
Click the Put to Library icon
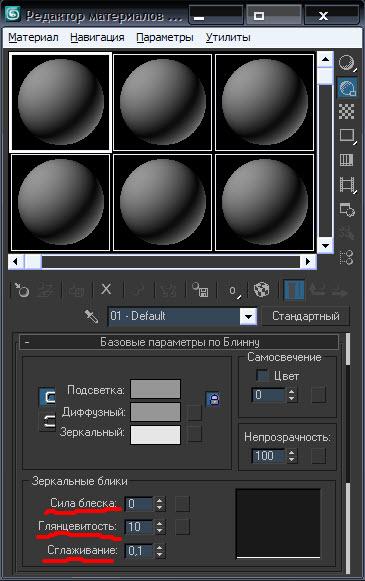coord(200,290)
